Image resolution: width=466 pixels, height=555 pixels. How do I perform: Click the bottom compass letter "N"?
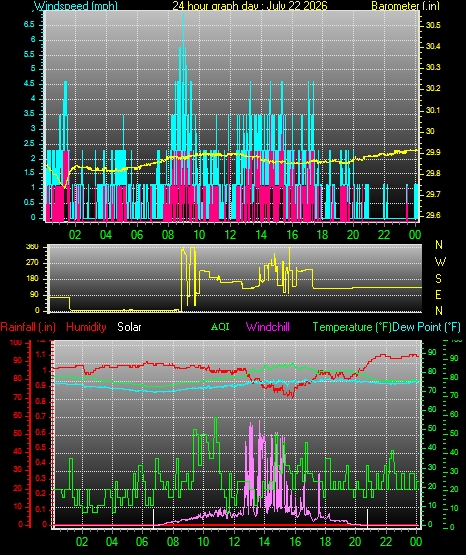click(439, 310)
